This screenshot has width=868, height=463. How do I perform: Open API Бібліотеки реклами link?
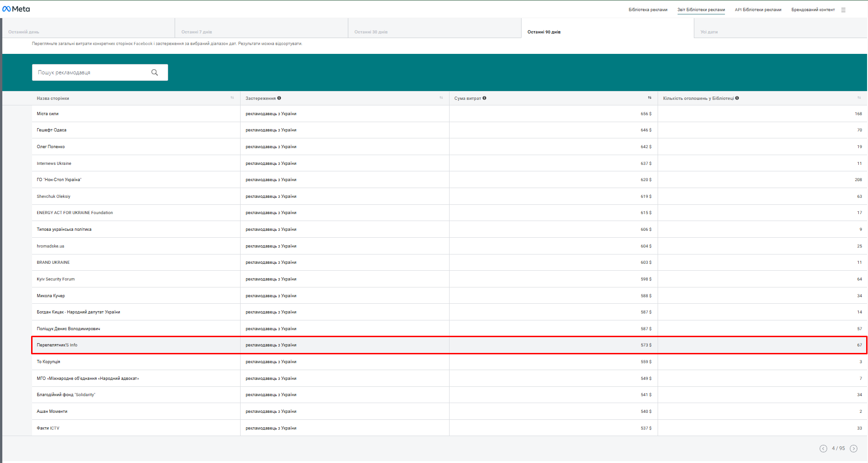tap(758, 10)
